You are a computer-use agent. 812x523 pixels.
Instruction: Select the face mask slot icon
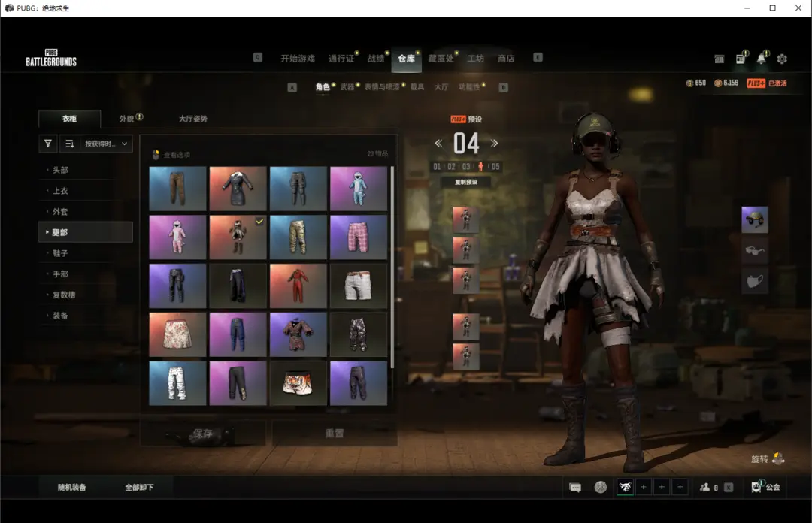pyautogui.click(x=755, y=281)
